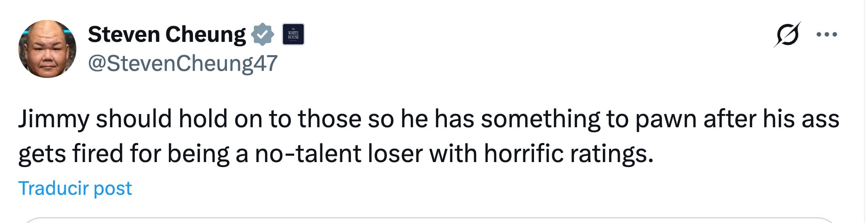This screenshot has height=223, width=868.
Task: Click the blue verified checkmark badge
Action: pos(262,34)
